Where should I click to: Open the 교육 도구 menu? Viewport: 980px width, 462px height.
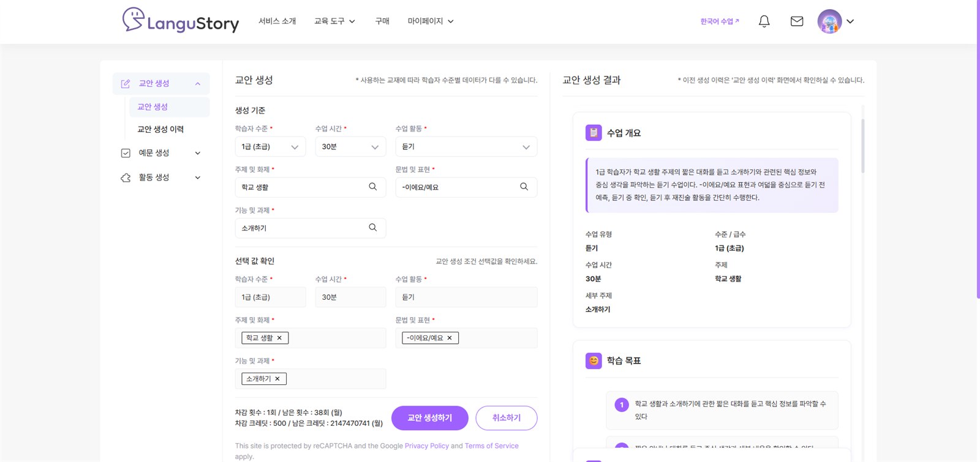[334, 21]
